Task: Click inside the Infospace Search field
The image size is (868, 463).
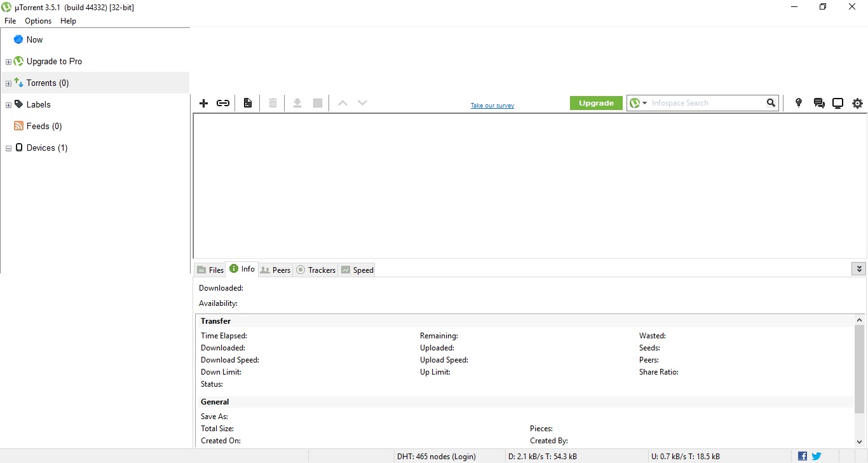Action: pyautogui.click(x=699, y=102)
